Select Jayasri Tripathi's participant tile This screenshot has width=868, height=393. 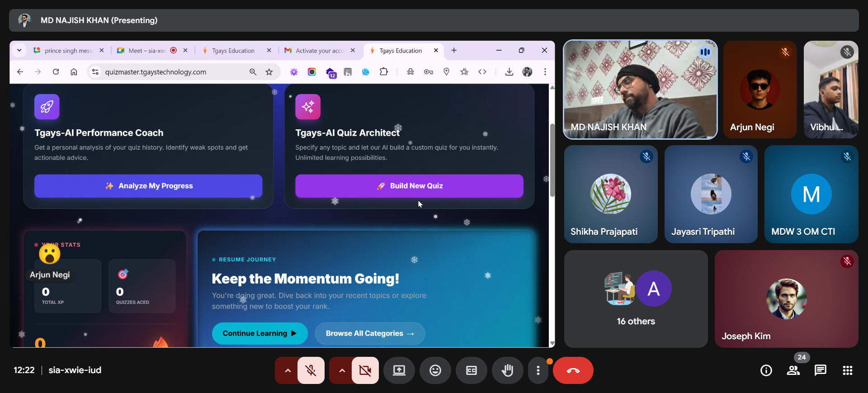coord(711,194)
